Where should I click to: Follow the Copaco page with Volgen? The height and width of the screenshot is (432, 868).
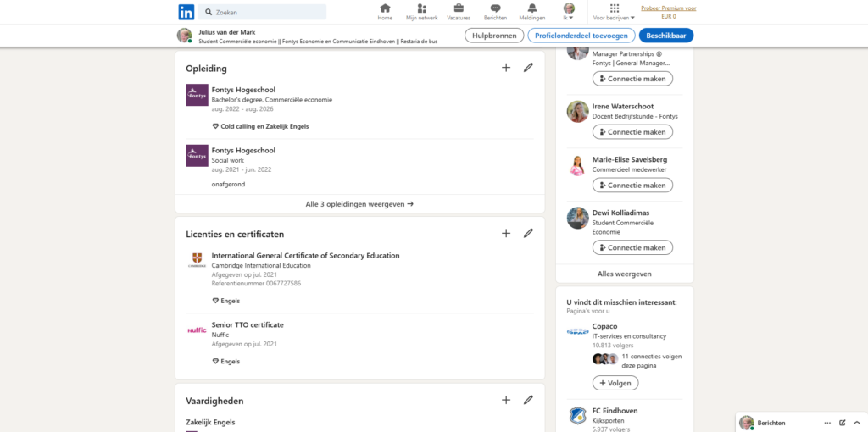pyautogui.click(x=615, y=383)
